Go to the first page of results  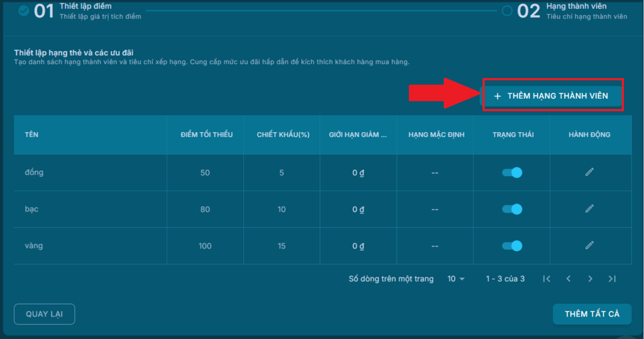pos(547,279)
